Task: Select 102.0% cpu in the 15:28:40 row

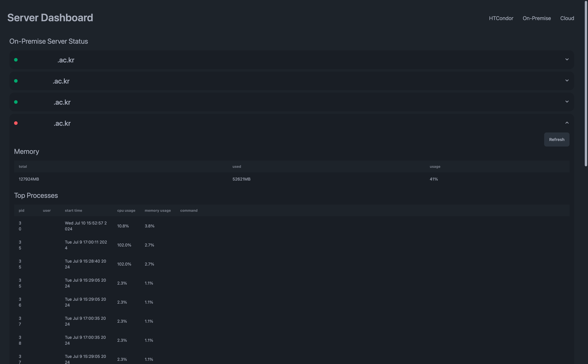Action: [124, 264]
